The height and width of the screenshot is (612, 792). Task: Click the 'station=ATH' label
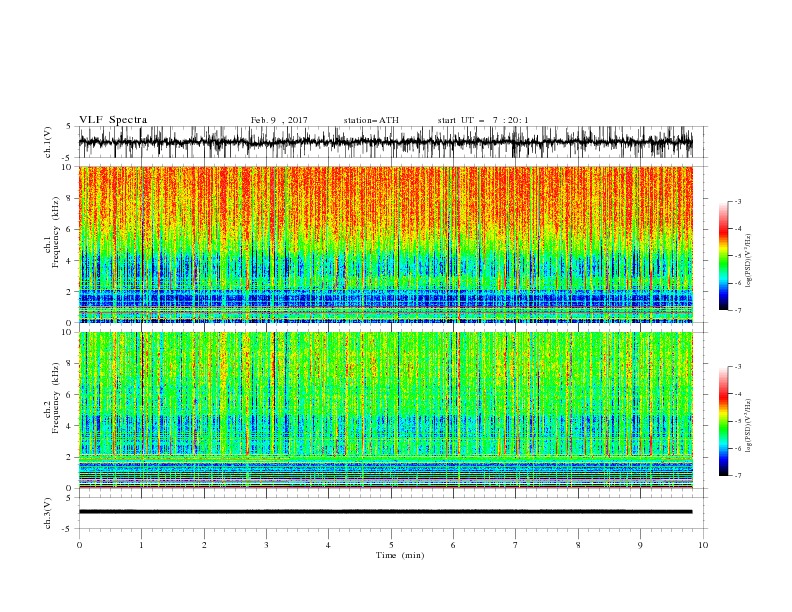[x=371, y=120]
